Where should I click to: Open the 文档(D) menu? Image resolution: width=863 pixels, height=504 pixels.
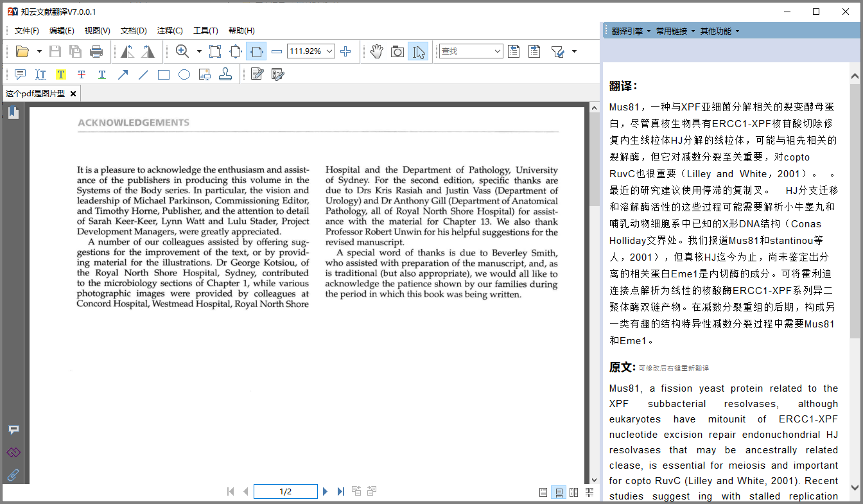point(134,31)
